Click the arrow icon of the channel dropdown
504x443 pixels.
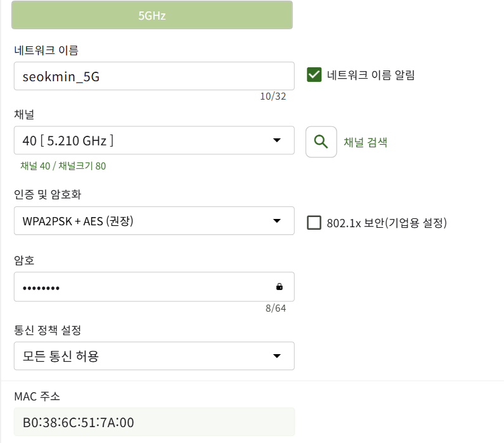[x=277, y=140]
